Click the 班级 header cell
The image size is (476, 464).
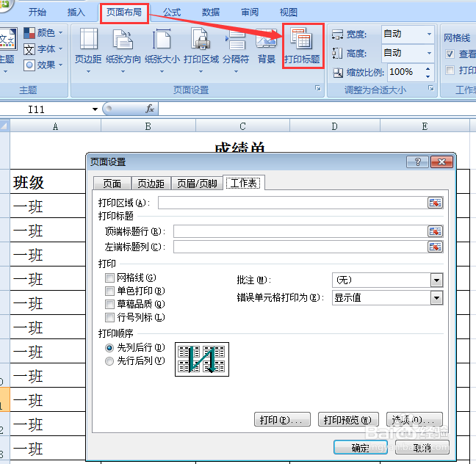pos(48,181)
